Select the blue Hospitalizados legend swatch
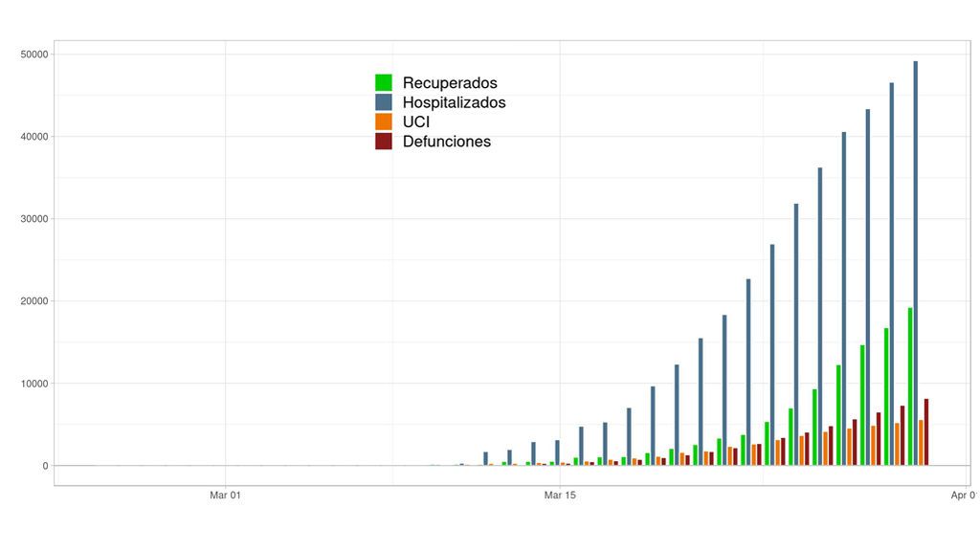The width and height of the screenshot is (980, 551). 384,101
